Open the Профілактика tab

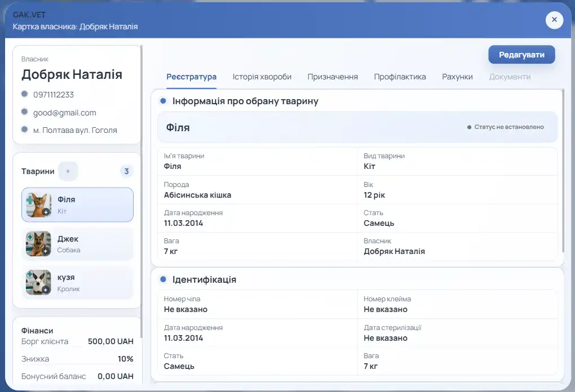(400, 77)
